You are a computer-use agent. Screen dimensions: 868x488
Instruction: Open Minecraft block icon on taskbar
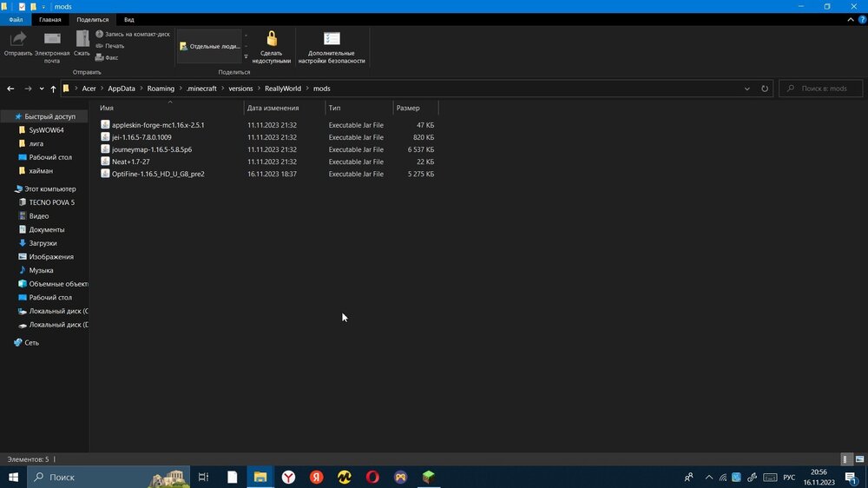[x=429, y=477]
